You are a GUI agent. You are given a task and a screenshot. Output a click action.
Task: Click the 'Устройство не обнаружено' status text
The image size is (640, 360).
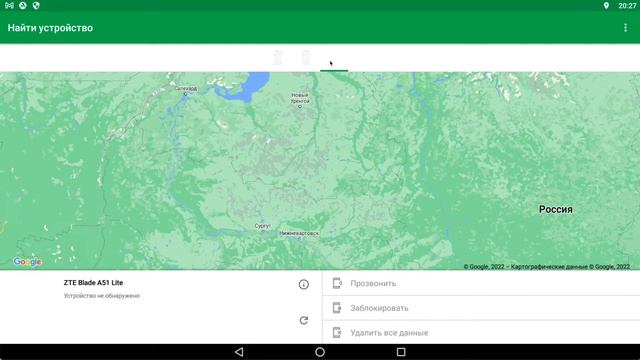pos(102,296)
